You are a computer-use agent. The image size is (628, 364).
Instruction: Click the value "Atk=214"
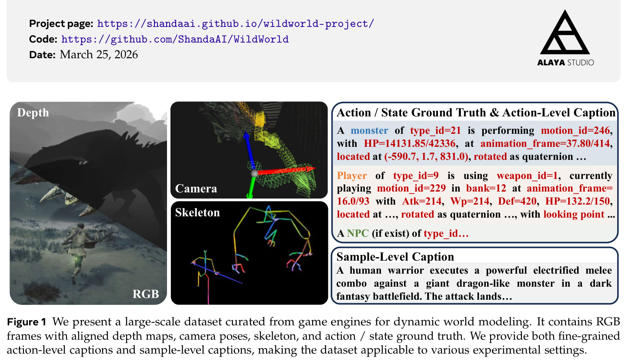point(424,202)
